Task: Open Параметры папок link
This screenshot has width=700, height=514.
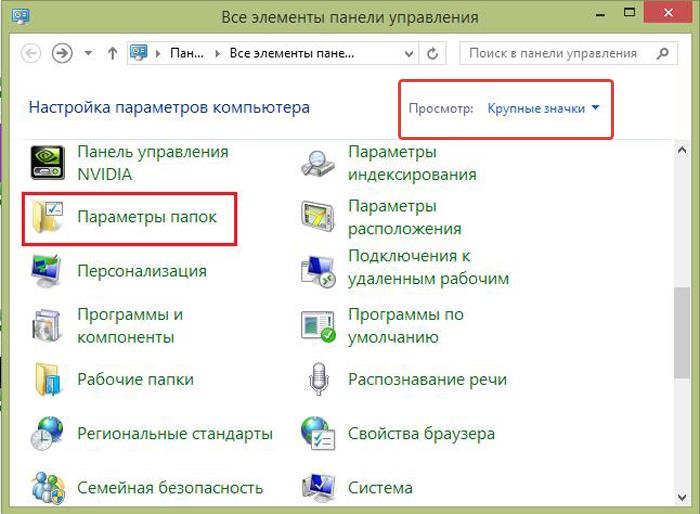Action: point(147,217)
